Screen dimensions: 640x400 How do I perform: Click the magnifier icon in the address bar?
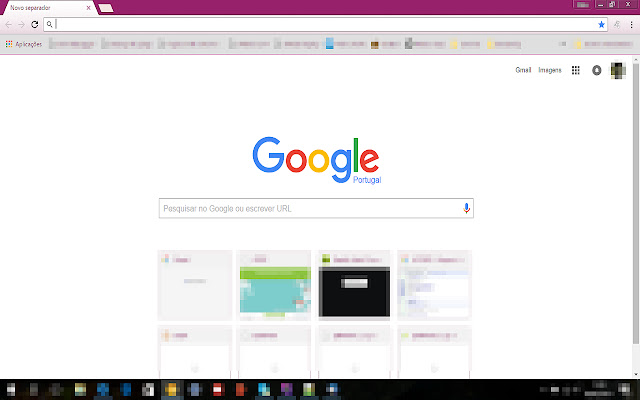click(49, 24)
